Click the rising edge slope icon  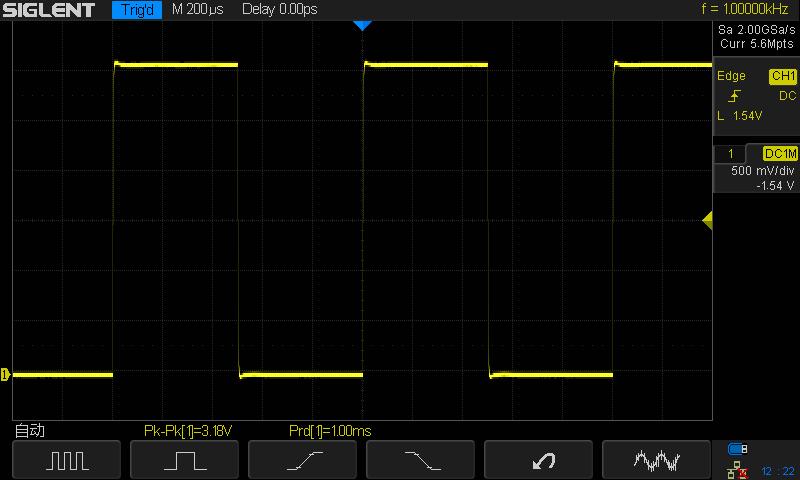[735, 95]
